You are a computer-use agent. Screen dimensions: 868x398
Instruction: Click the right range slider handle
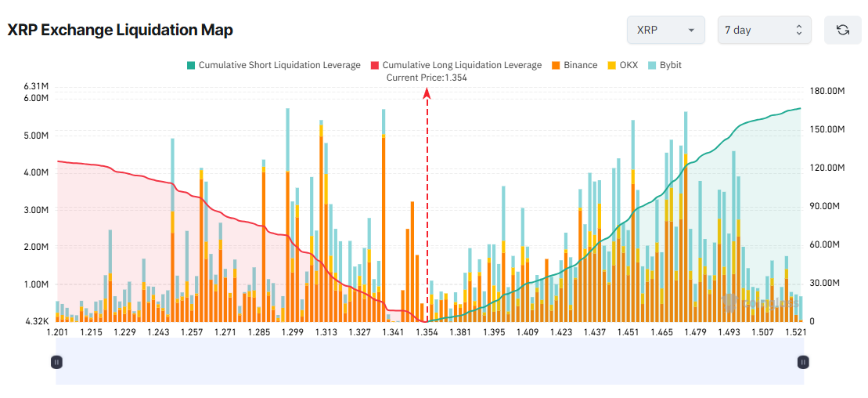pos(803,362)
